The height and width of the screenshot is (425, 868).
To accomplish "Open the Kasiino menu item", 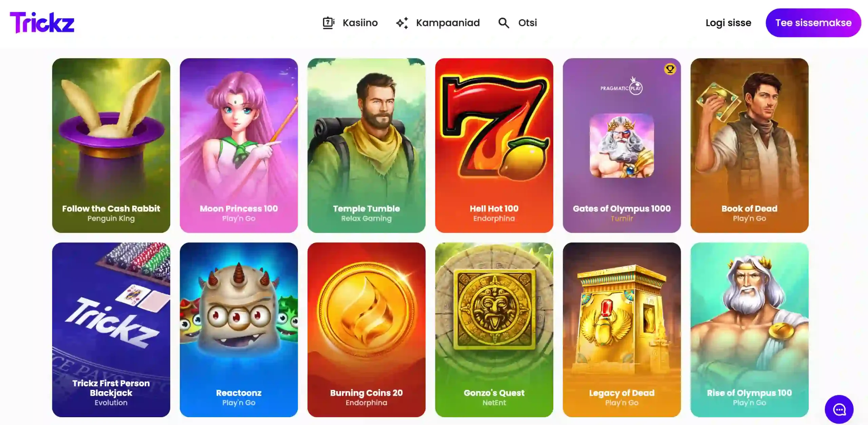I will [x=350, y=23].
